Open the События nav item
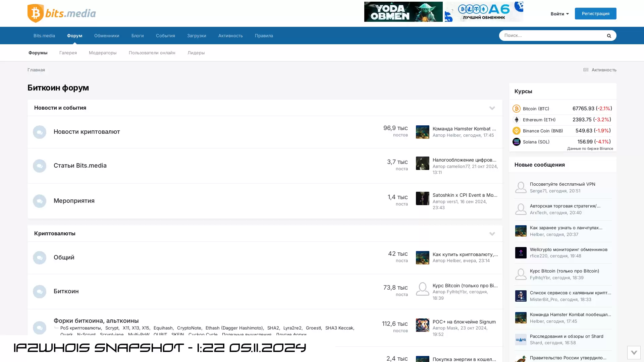 pyautogui.click(x=165, y=36)
